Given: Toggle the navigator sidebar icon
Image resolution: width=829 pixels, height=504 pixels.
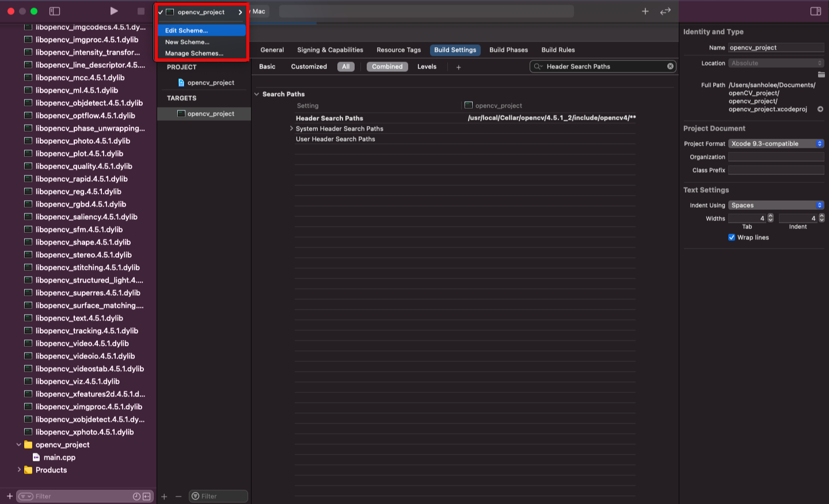Looking at the screenshot, I should coord(55,11).
